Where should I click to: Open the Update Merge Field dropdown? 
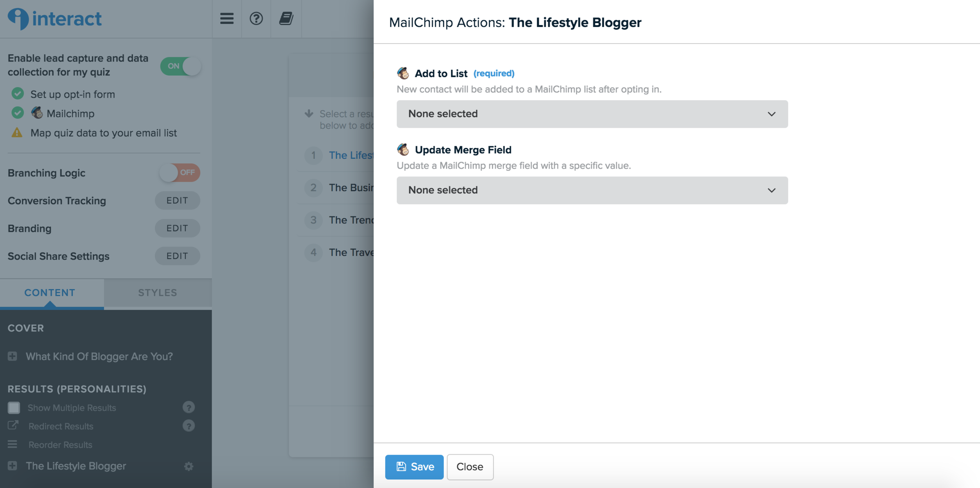[592, 190]
